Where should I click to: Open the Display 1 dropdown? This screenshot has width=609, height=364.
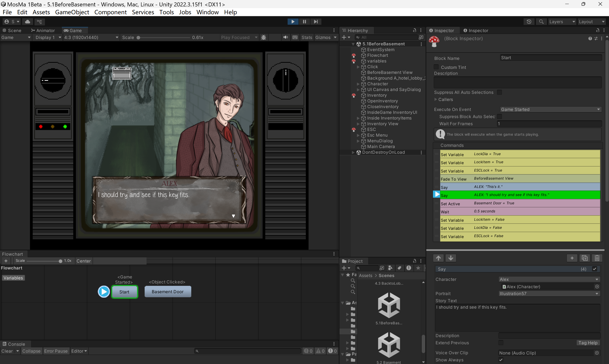coord(48,37)
